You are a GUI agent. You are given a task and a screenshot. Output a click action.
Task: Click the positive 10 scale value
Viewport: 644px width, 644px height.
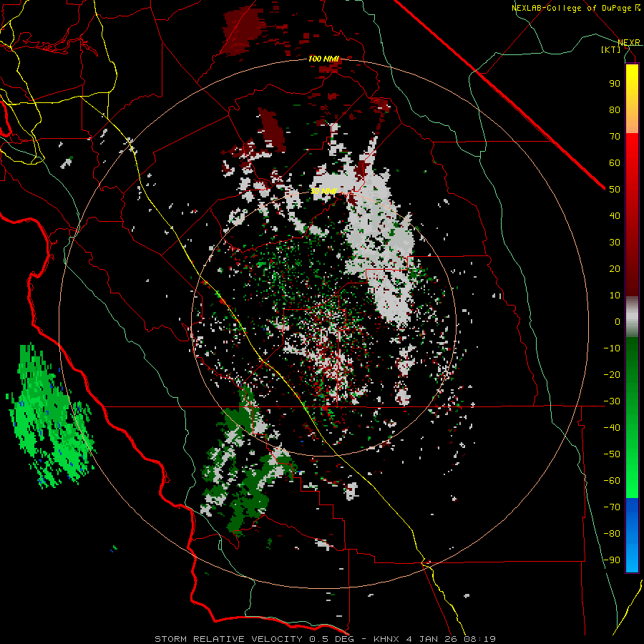(615, 296)
